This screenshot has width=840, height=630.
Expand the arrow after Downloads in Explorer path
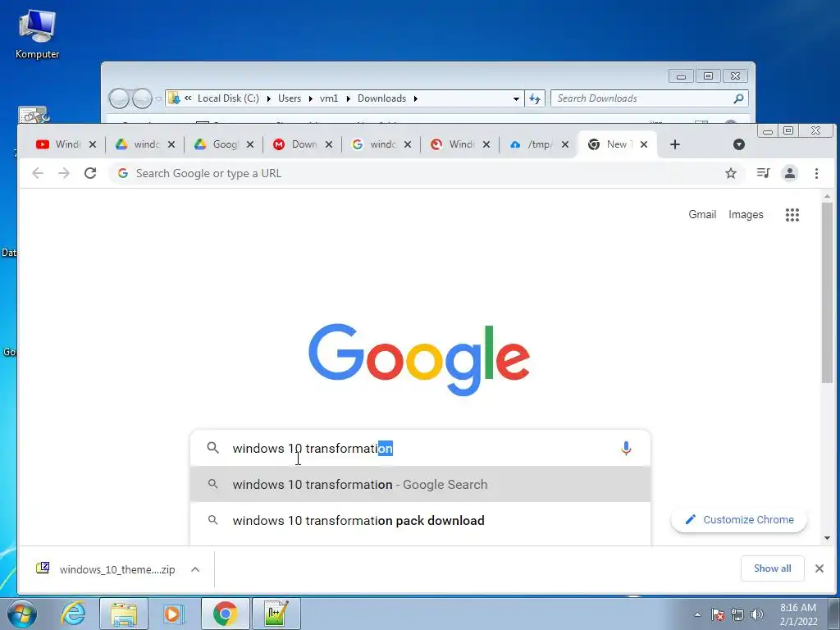click(x=415, y=98)
